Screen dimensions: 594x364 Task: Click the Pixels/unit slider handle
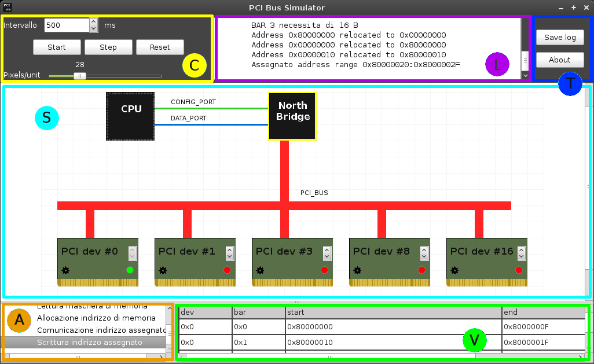click(x=79, y=76)
